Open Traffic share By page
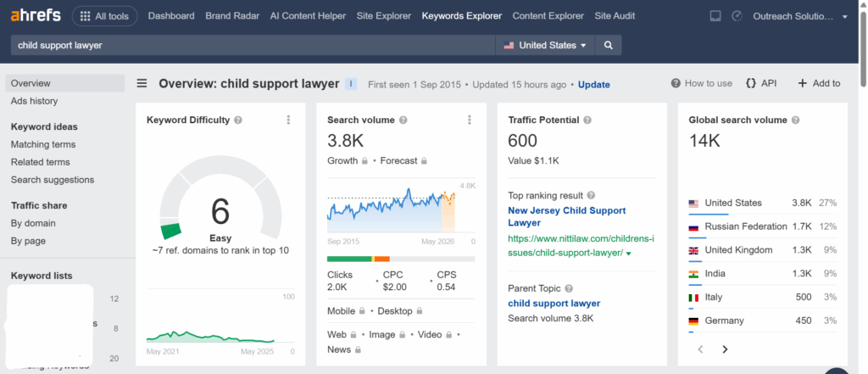Image resolution: width=868 pixels, height=374 pixels. tap(28, 241)
